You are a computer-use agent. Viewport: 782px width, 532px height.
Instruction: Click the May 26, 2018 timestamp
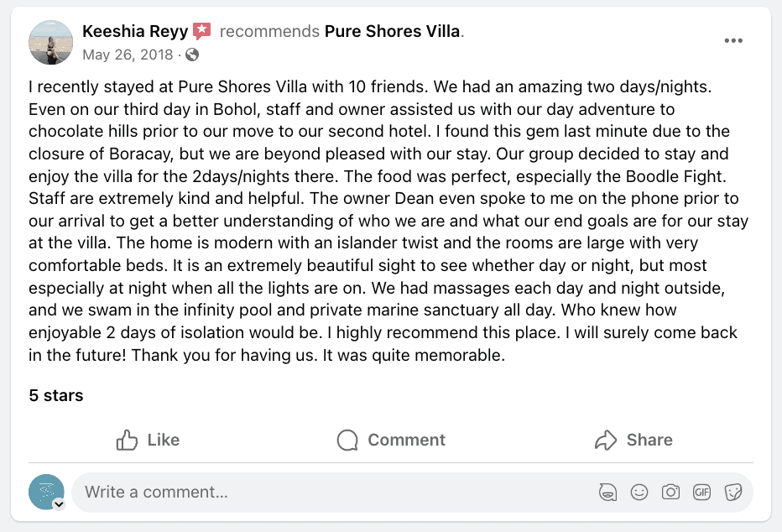[128, 55]
